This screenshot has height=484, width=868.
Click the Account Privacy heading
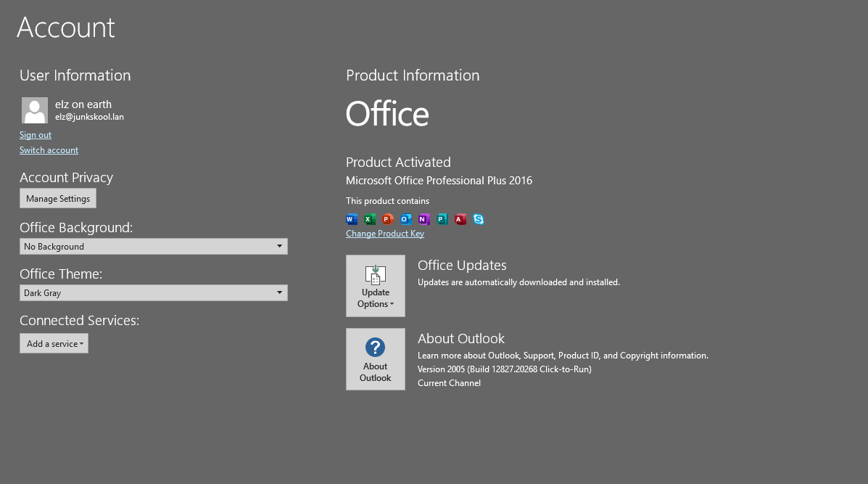coord(66,178)
